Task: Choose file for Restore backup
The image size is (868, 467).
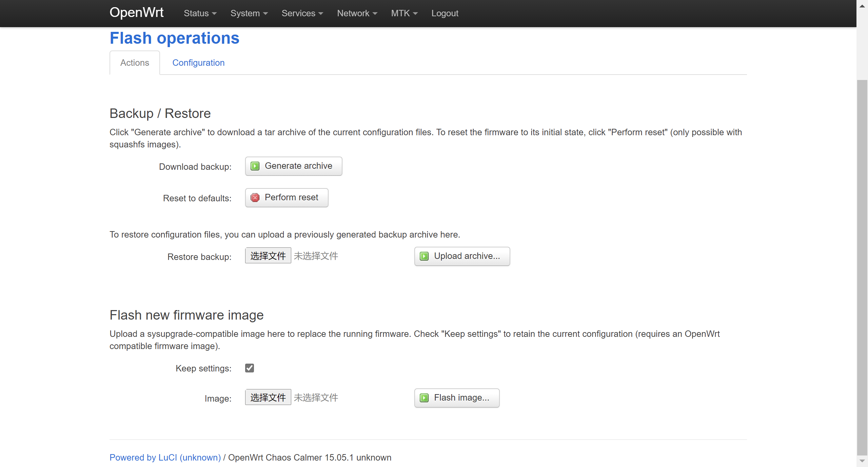Action: pos(268,256)
